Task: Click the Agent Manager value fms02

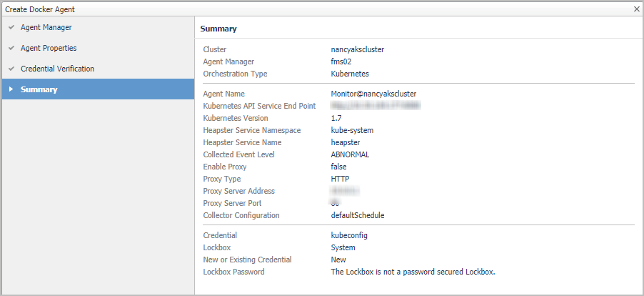Action: pos(341,62)
